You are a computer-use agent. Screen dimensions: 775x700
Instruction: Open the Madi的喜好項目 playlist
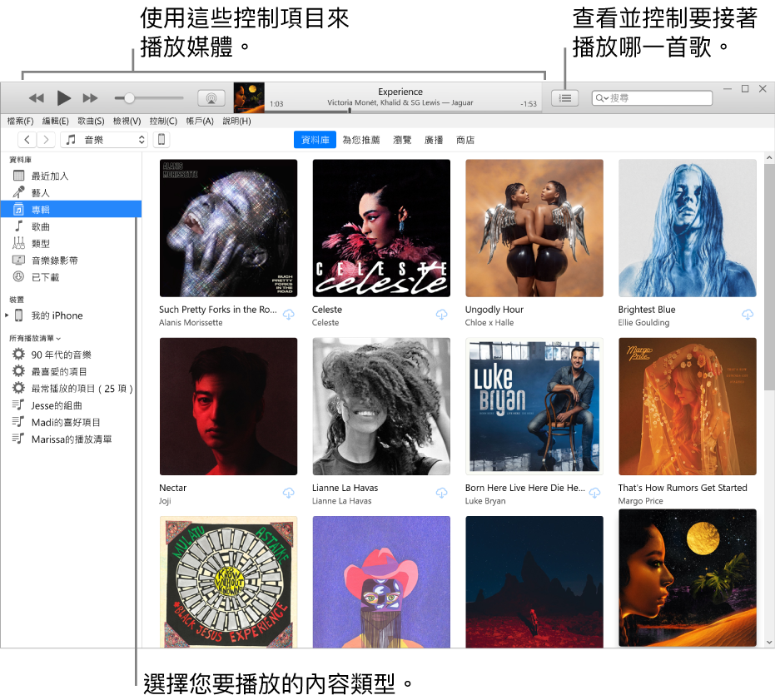click(72, 422)
